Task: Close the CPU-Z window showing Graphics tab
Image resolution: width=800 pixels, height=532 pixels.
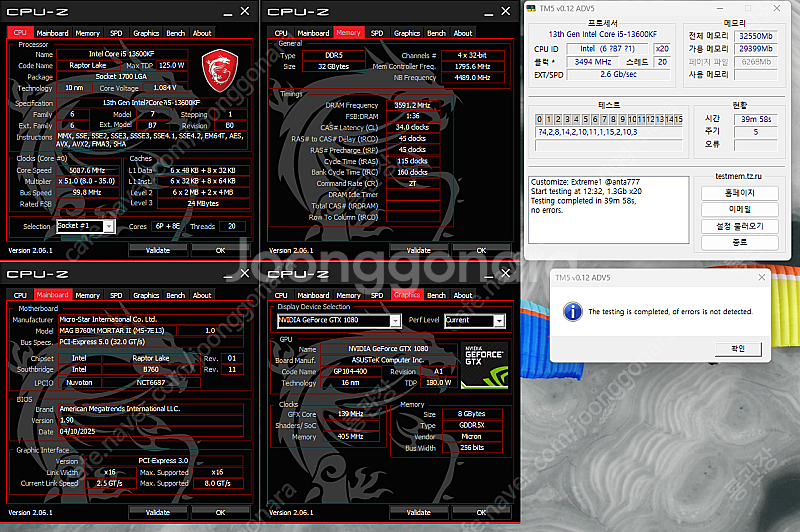Action: [505, 273]
